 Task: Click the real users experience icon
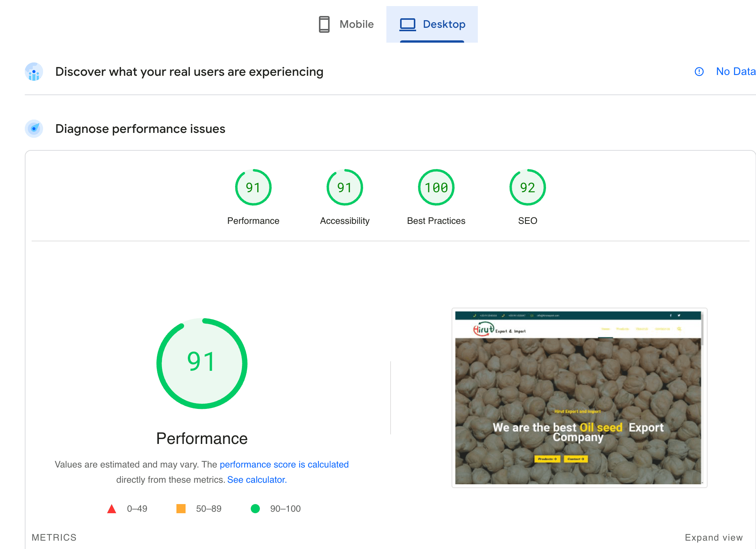[34, 72]
